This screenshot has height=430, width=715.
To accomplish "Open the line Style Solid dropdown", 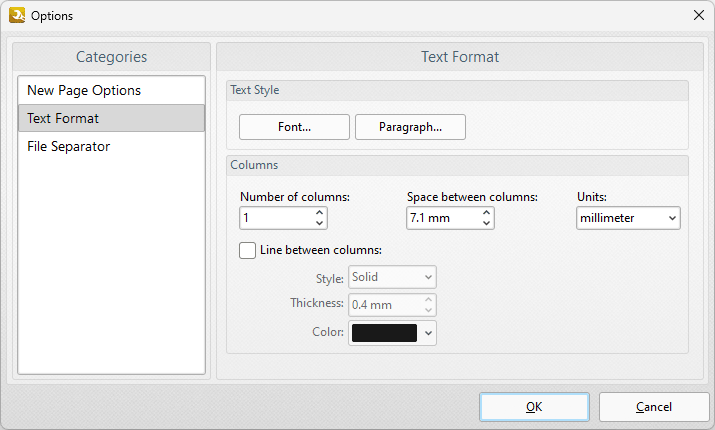I will (392, 277).
